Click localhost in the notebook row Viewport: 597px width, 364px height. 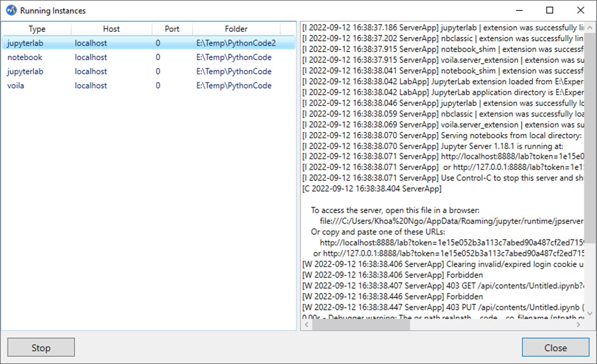(x=91, y=57)
